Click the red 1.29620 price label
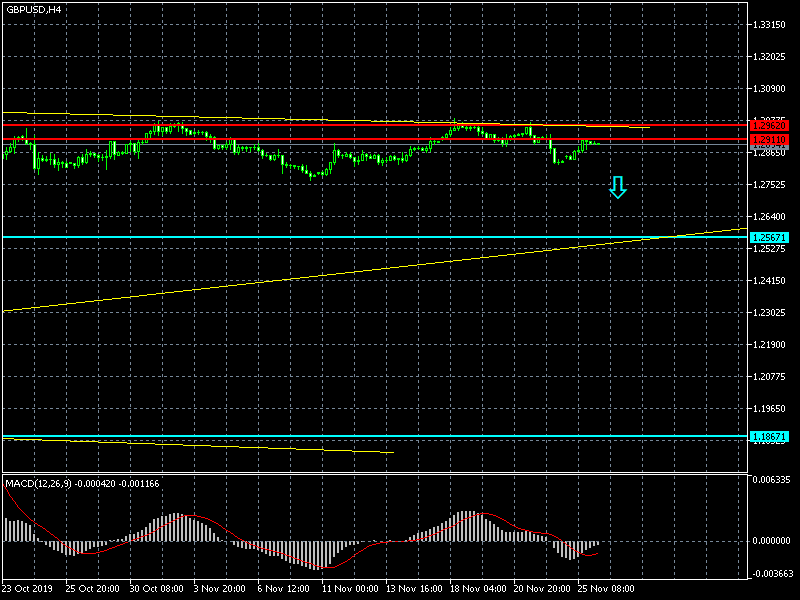Screen dimensions: 800x600 click(770, 126)
